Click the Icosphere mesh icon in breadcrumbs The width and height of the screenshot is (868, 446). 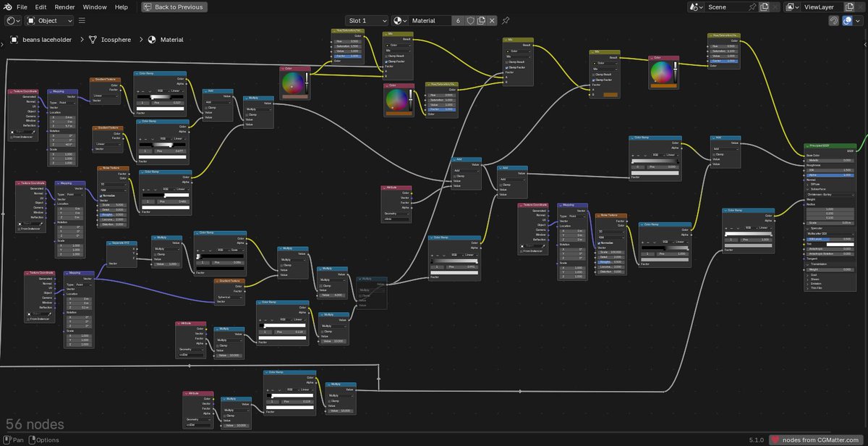[x=93, y=40]
